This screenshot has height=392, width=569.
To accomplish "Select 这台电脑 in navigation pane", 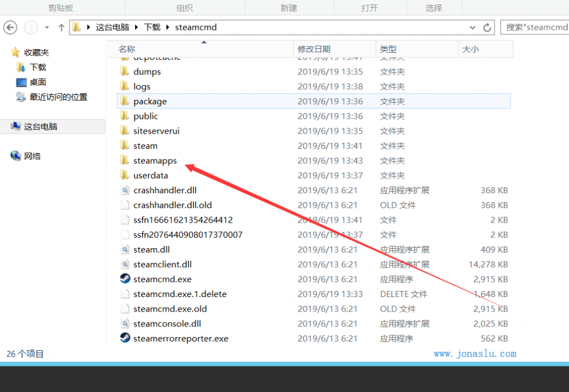I will (x=41, y=127).
